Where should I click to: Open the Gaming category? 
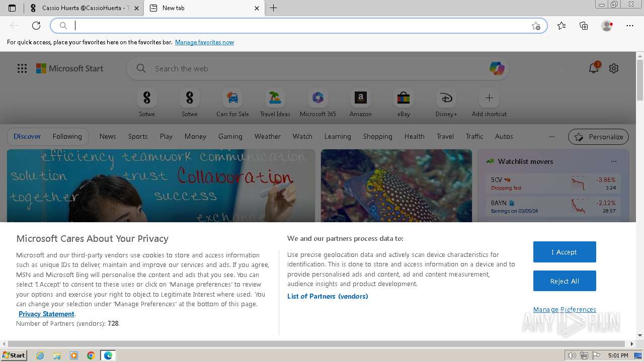coord(230,136)
